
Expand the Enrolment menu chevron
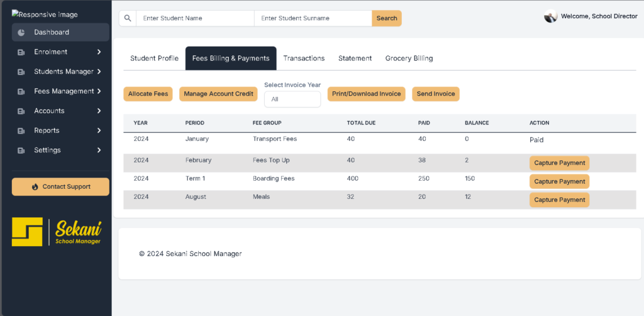point(99,52)
